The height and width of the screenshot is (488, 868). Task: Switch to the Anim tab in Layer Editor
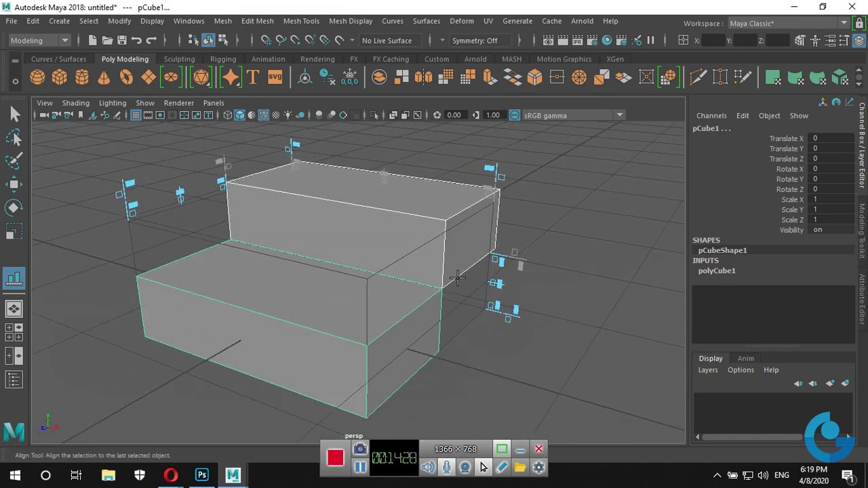click(745, 358)
